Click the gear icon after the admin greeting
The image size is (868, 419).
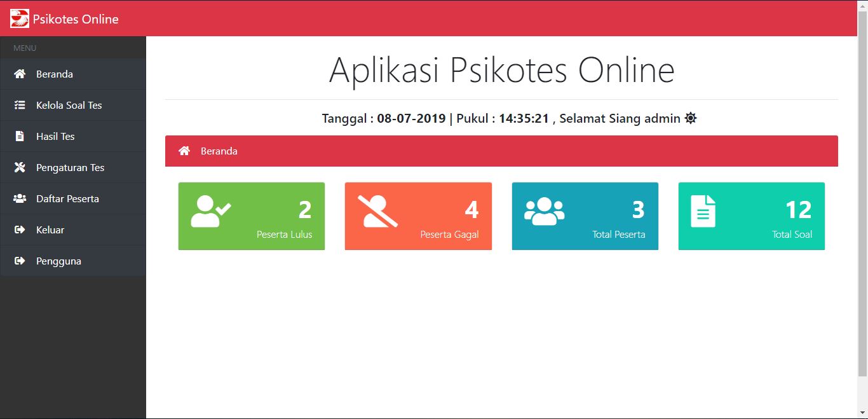click(690, 118)
